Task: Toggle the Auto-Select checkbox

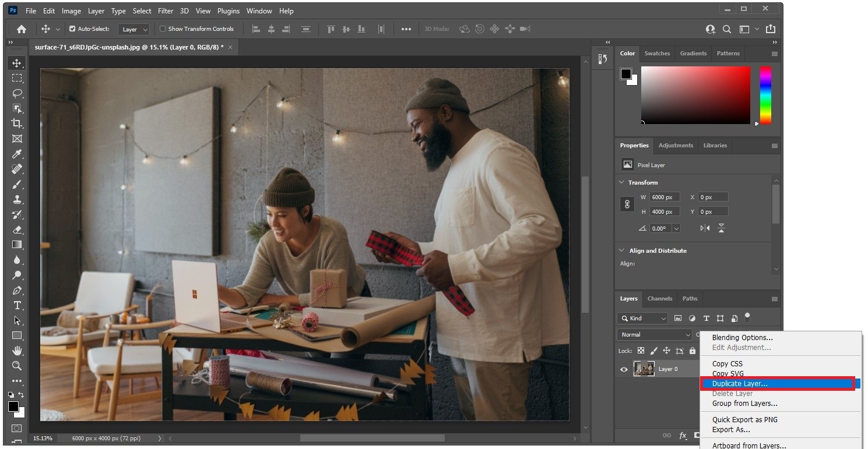Action: 72,29
